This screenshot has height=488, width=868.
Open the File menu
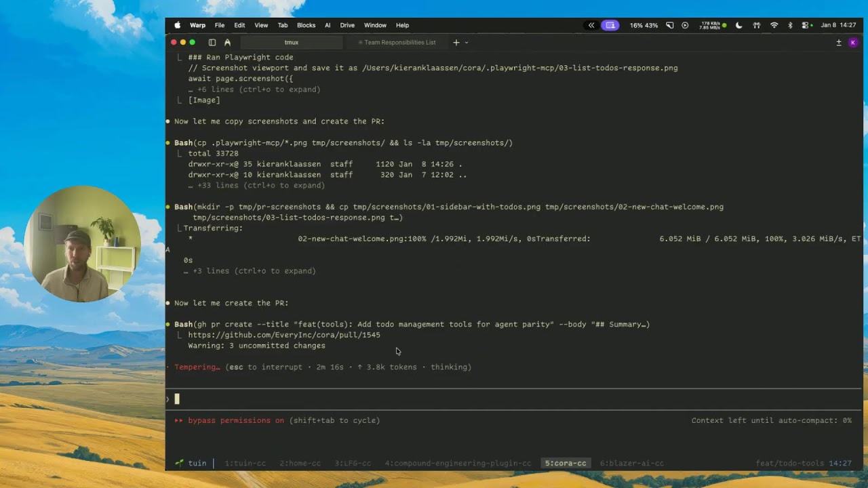220,25
